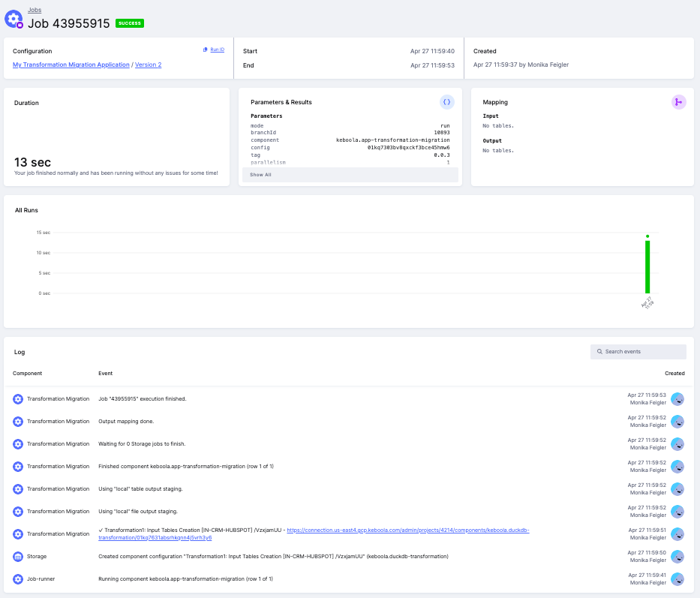The height and width of the screenshot is (598, 700).
Task: Click avatar on Job execution finished row
Action: 677,399
